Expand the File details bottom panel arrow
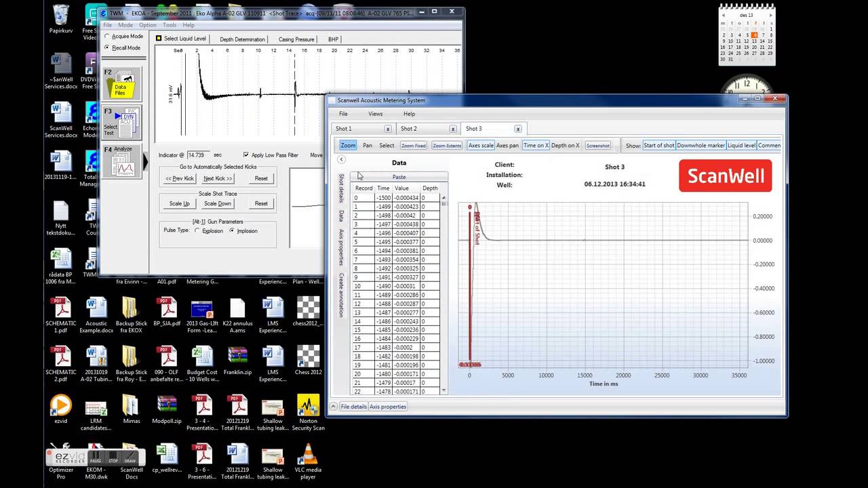The width and height of the screenshot is (868, 488). pyautogui.click(x=333, y=407)
